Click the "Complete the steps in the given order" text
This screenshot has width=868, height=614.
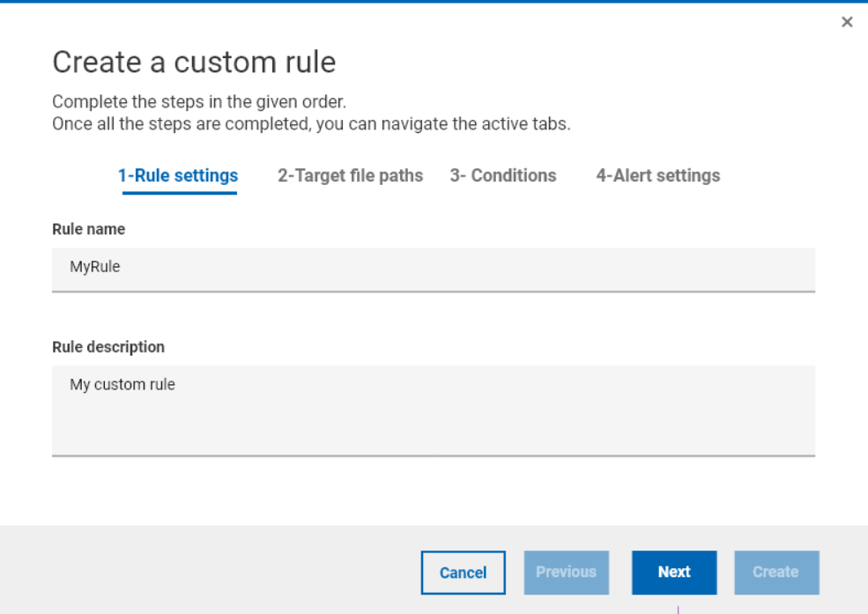(198, 102)
